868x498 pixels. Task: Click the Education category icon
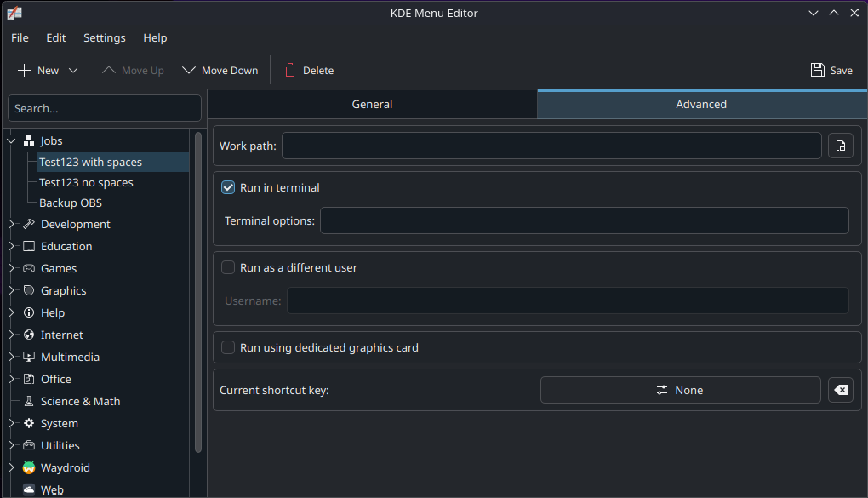tap(29, 246)
